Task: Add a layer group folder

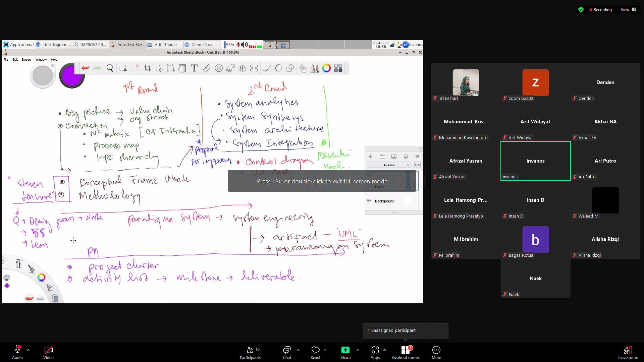Action: point(382,157)
